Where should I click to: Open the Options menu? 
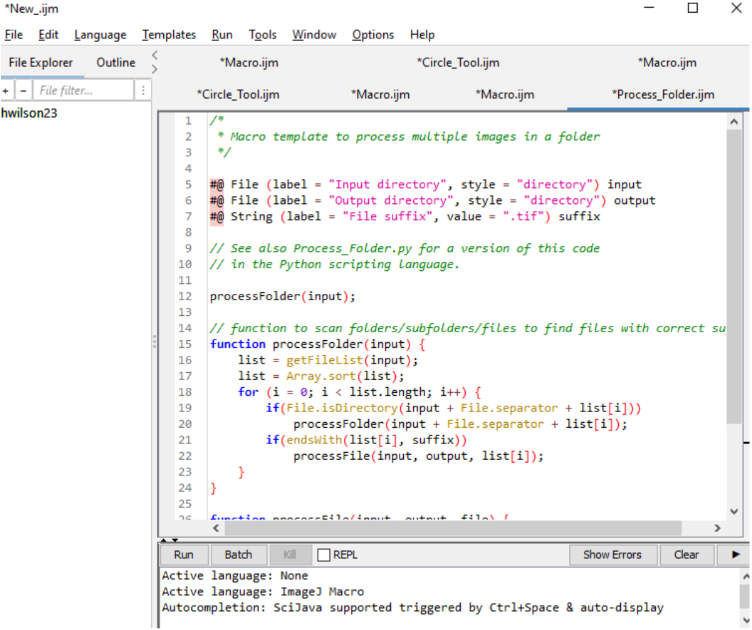pyautogui.click(x=373, y=35)
